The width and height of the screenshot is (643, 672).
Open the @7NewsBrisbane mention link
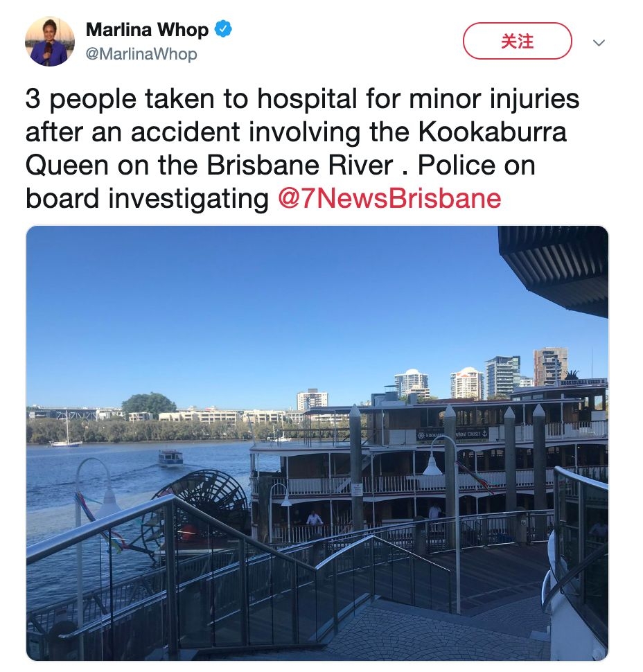click(x=389, y=198)
